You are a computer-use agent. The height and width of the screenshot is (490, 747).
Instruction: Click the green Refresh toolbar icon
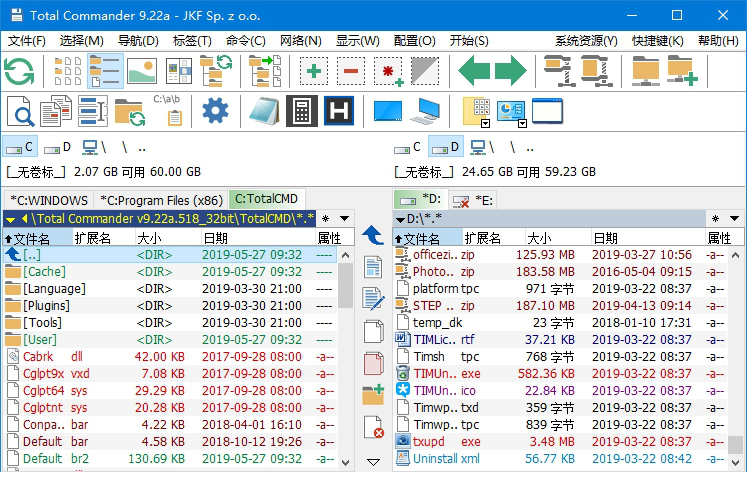tap(20, 71)
